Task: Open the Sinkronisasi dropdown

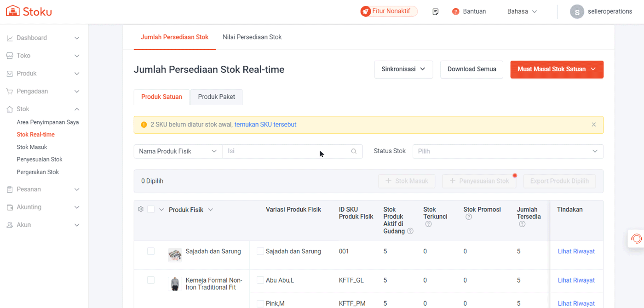Action: (x=403, y=69)
